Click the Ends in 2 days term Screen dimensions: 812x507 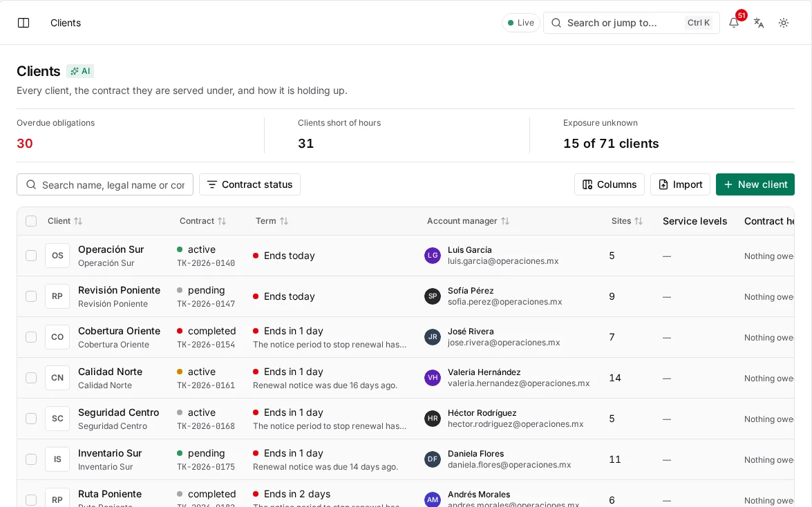[297, 494]
